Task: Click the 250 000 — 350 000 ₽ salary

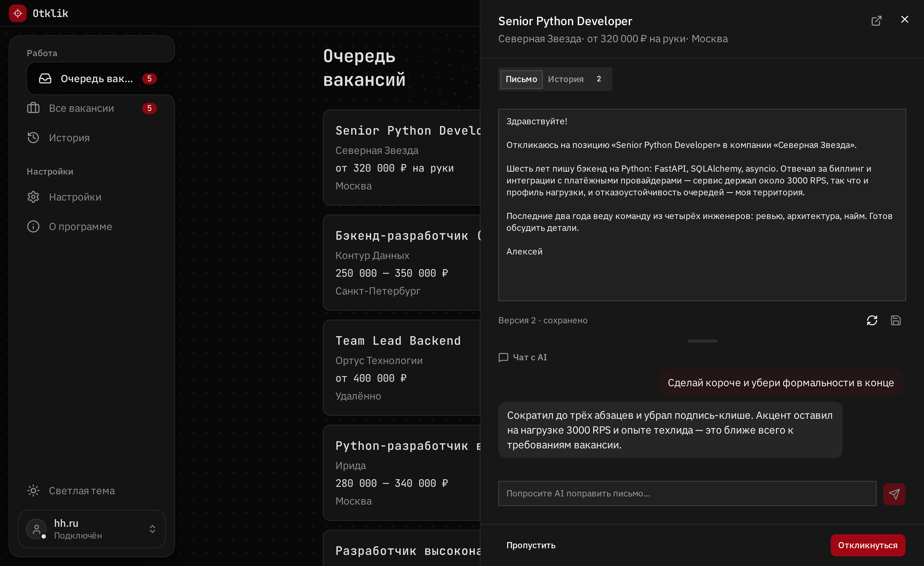Action: tap(391, 273)
